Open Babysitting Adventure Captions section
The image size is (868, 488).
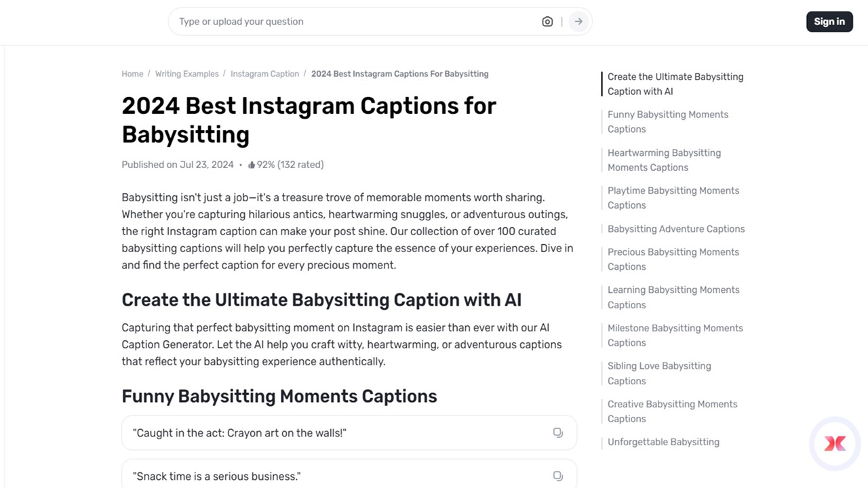coord(675,228)
